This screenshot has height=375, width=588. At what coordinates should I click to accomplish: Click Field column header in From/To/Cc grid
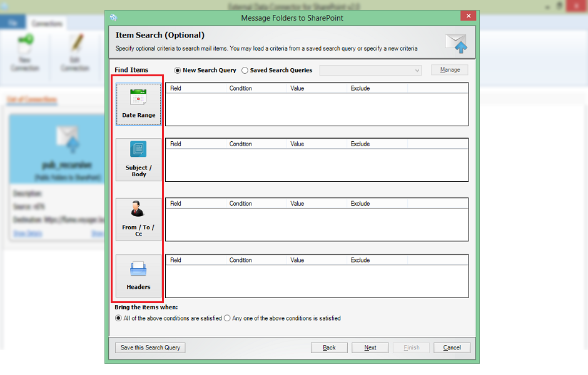[196, 203]
